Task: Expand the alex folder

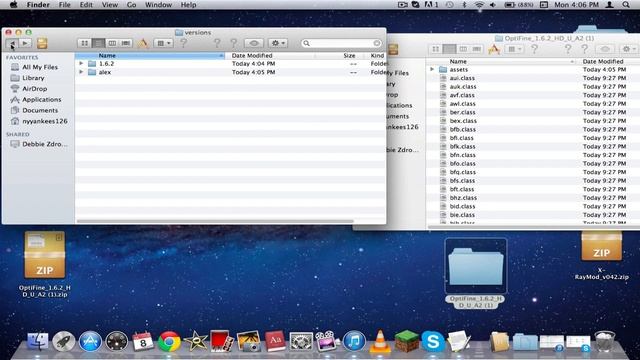Action: pos(81,72)
